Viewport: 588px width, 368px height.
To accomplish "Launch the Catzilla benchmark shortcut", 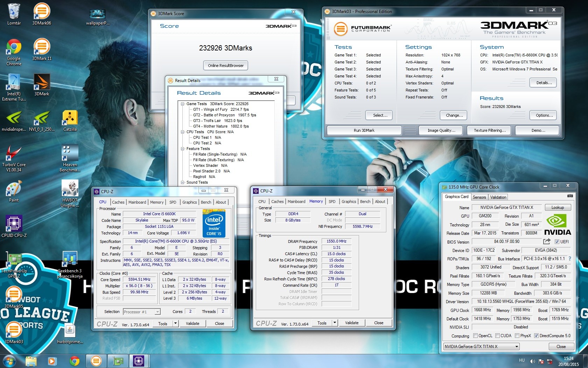I will [70, 120].
